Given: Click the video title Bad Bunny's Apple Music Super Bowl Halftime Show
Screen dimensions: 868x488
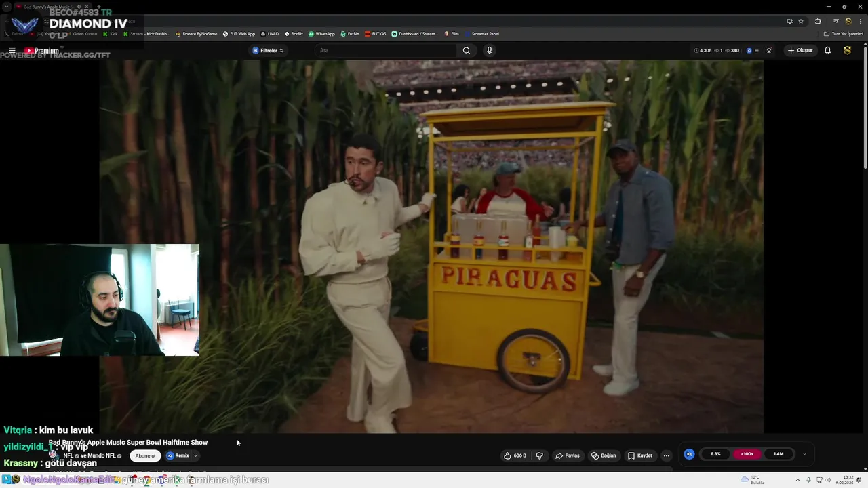Looking at the screenshot, I should coord(128,442).
